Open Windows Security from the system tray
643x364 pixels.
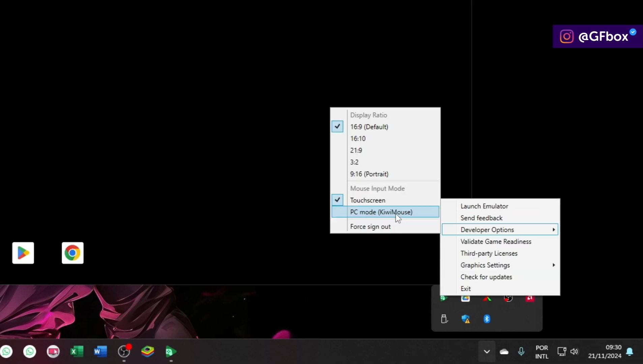(466, 318)
